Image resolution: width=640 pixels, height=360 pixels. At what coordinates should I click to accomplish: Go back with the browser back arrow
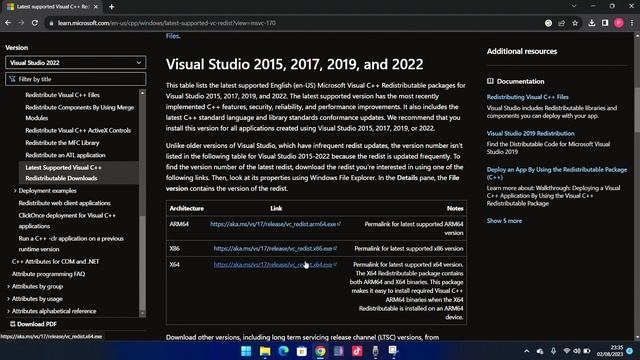pyautogui.click(x=8, y=23)
